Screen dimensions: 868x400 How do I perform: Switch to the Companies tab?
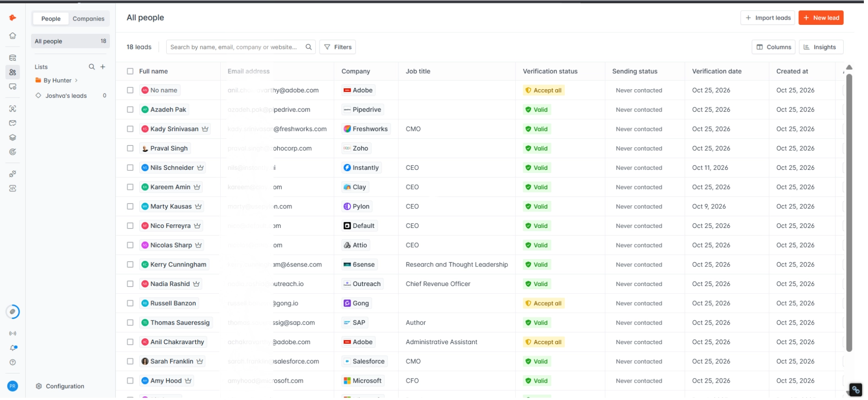88,19
